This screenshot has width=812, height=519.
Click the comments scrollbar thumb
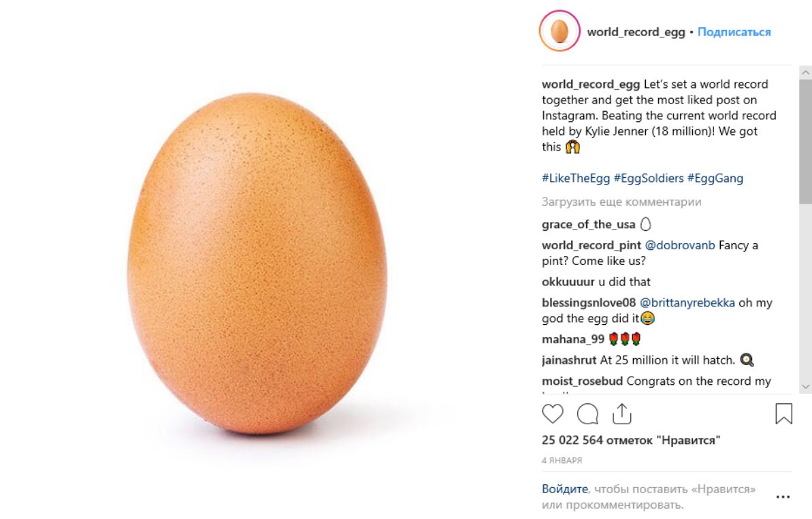[x=805, y=142]
